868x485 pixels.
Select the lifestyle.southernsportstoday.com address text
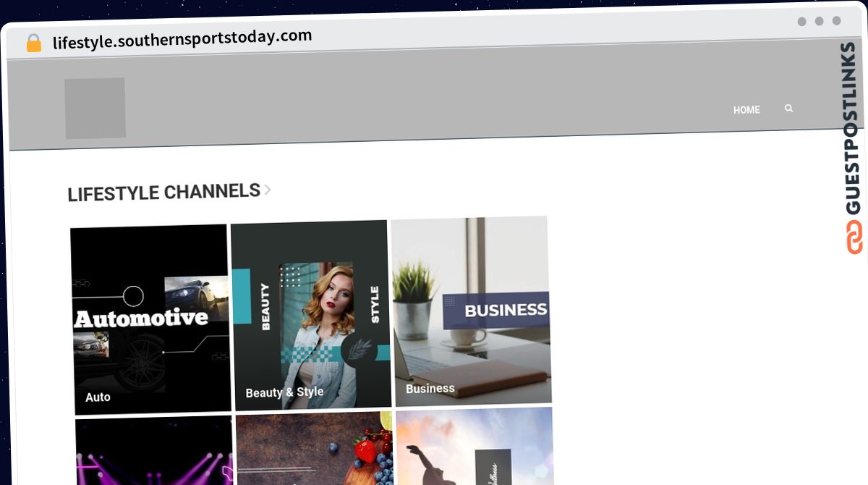(x=182, y=38)
